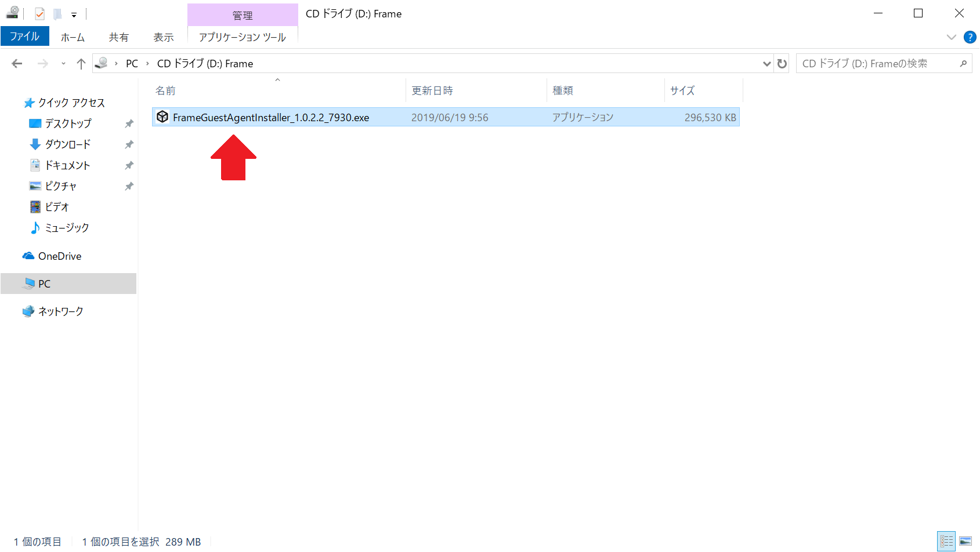Click the ネットワーク icon in sidebar
The image size is (980, 552).
(28, 311)
